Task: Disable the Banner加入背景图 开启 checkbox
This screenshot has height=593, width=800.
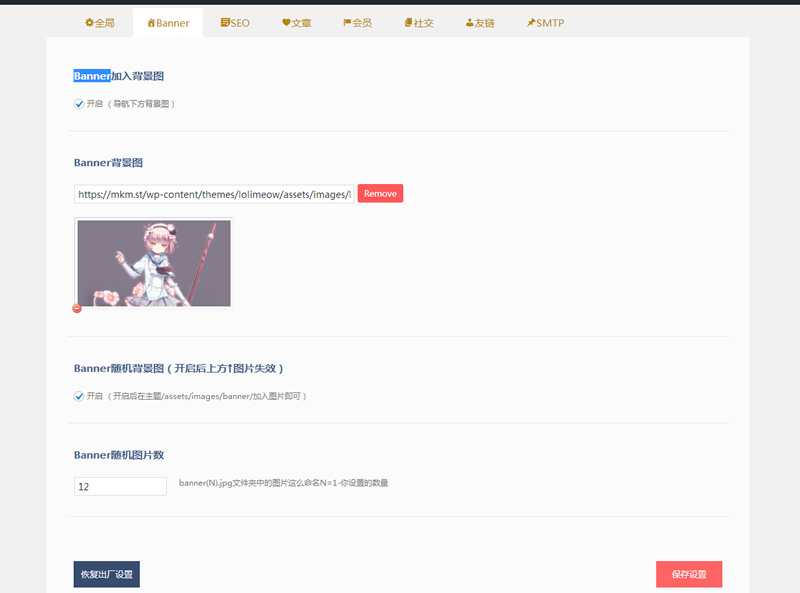Action: coord(79,103)
